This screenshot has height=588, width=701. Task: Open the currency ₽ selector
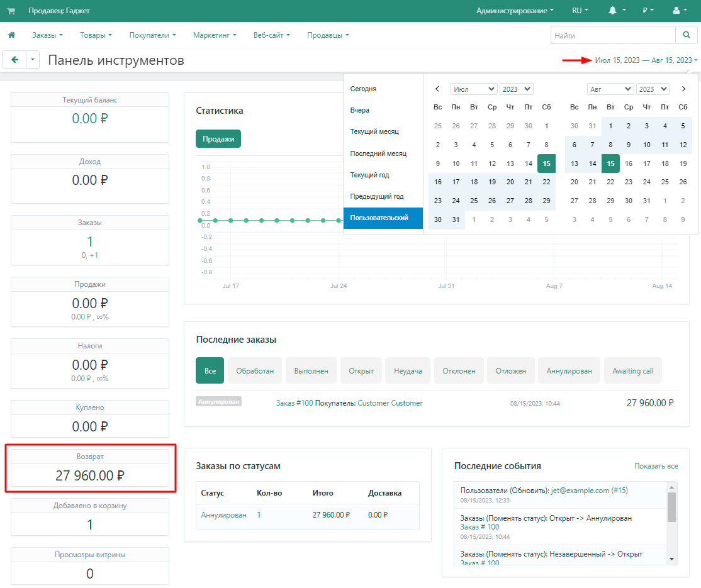tap(648, 11)
